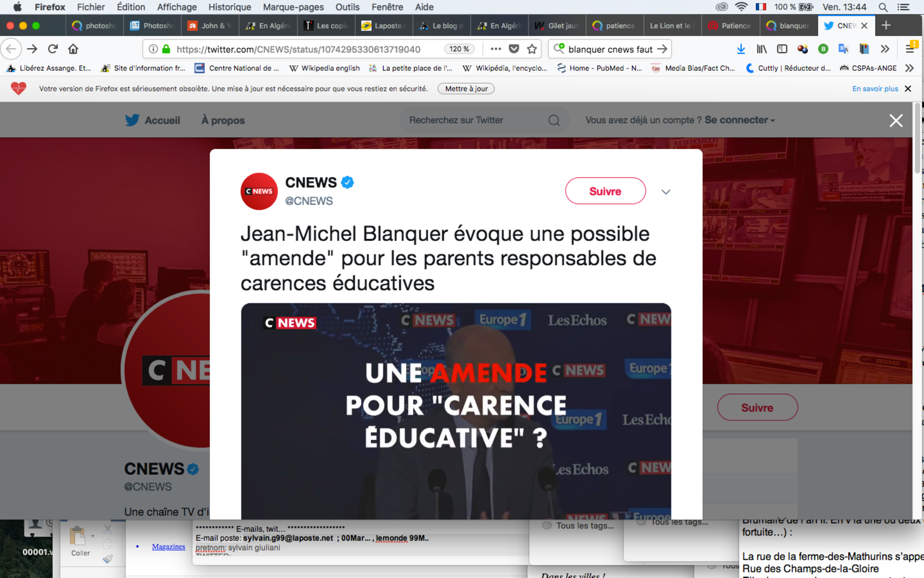
Task: Open the Media Bias/Fact Ch... bookmark
Action: [x=693, y=68]
